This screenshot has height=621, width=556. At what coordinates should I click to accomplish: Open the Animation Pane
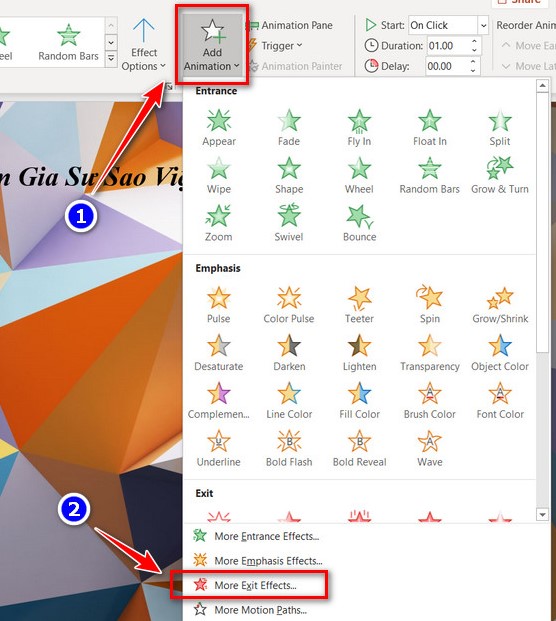point(289,25)
